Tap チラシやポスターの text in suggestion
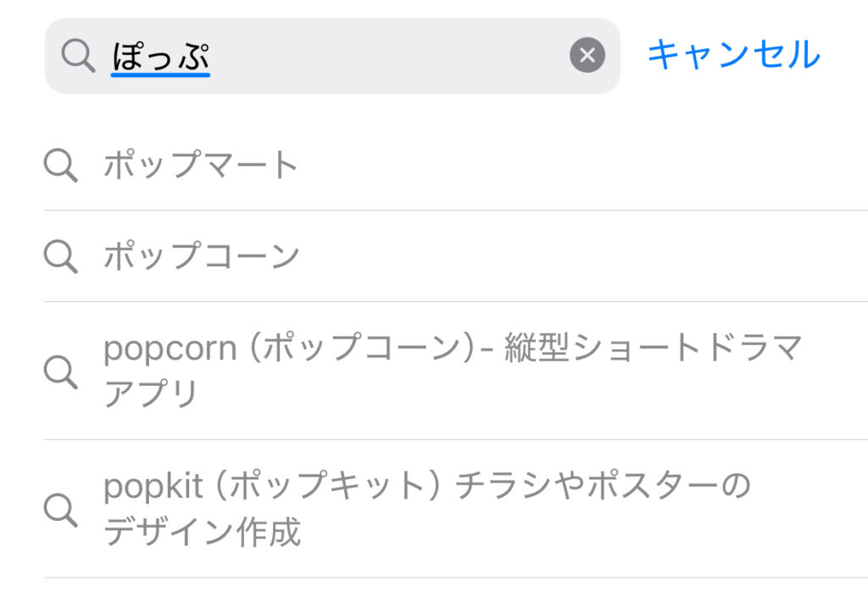This screenshot has width=868, height=592. [x=604, y=487]
